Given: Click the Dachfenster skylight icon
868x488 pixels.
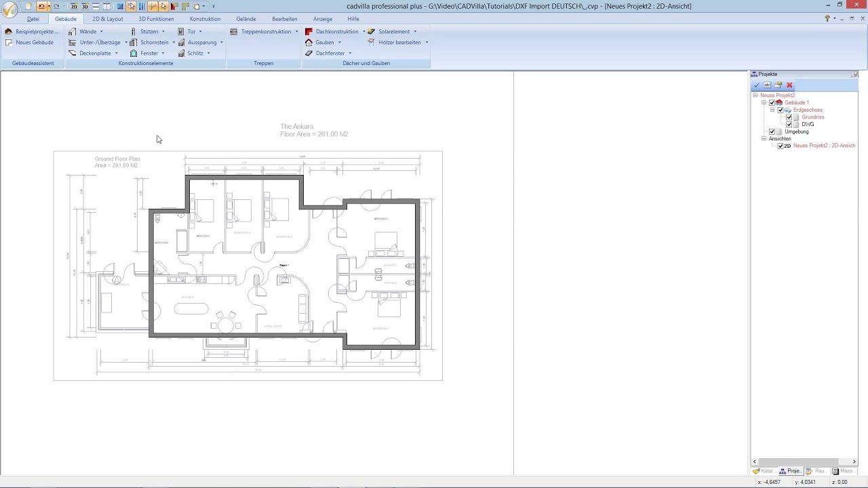Looking at the screenshot, I should [x=309, y=53].
